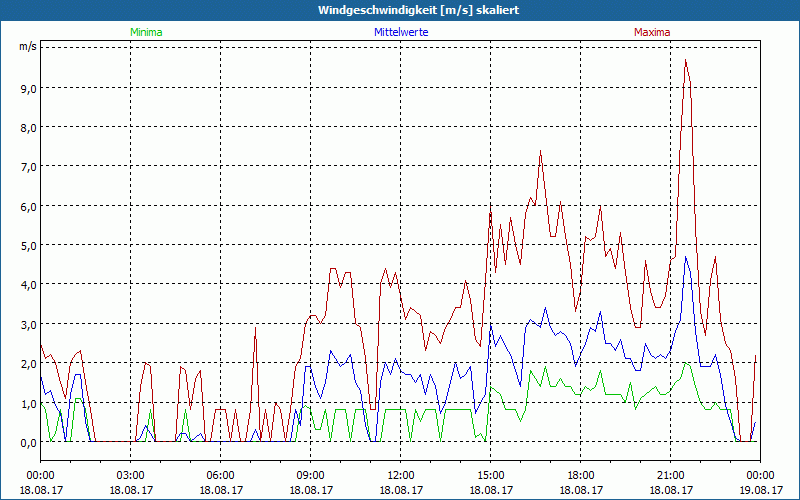This screenshot has width=800, height=500.
Task: Click the m/s unit label on y-axis
Action: click(x=28, y=46)
